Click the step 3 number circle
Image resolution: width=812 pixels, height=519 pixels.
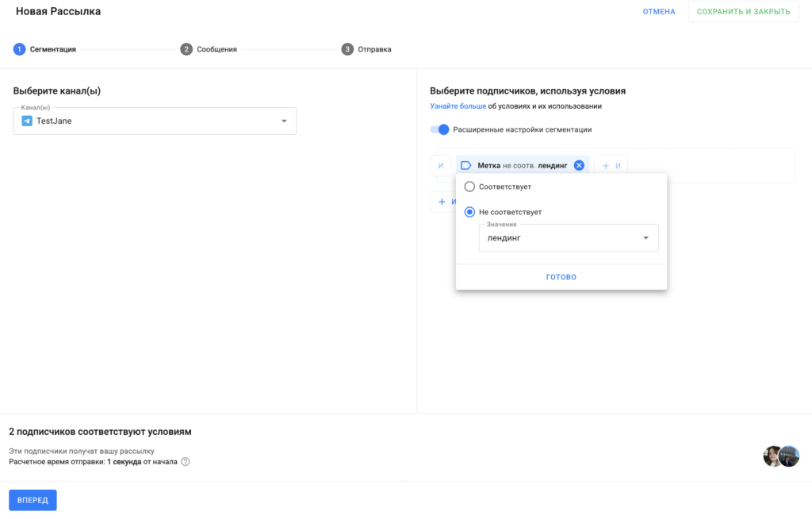click(347, 49)
